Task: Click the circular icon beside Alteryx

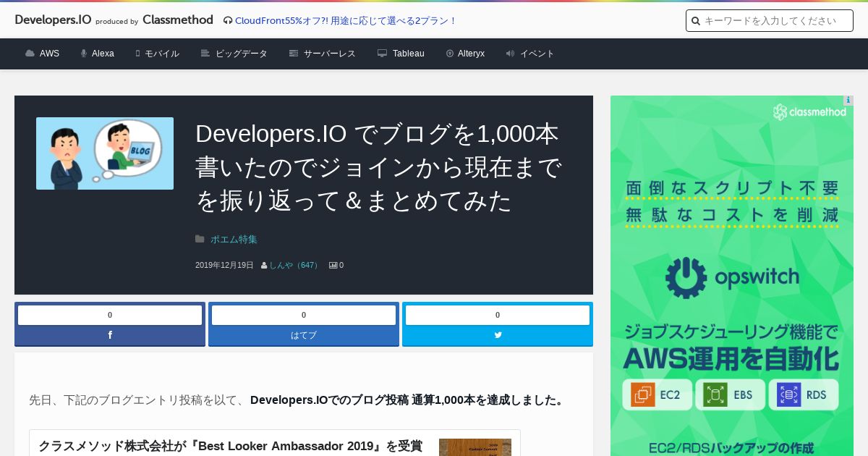Action: (x=450, y=54)
